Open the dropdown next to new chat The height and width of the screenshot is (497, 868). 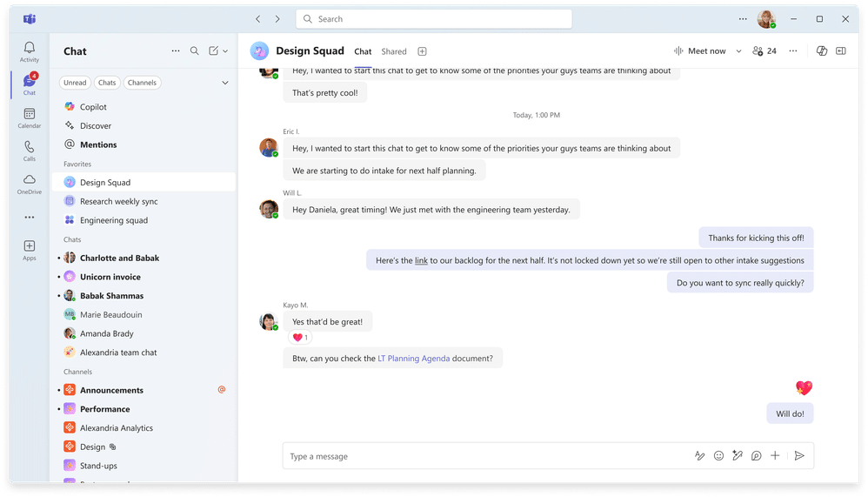(225, 51)
